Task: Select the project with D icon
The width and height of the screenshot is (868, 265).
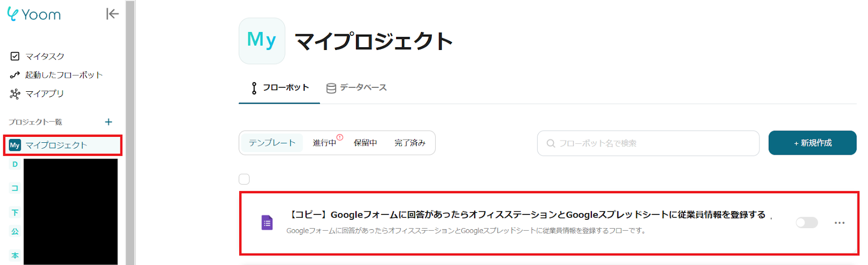Action: point(15,164)
